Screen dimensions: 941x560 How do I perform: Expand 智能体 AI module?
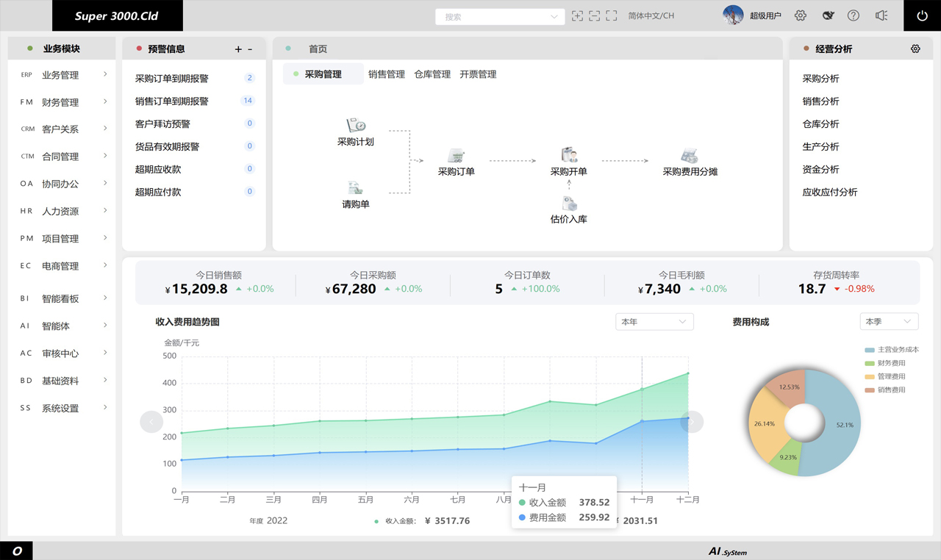point(62,326)
